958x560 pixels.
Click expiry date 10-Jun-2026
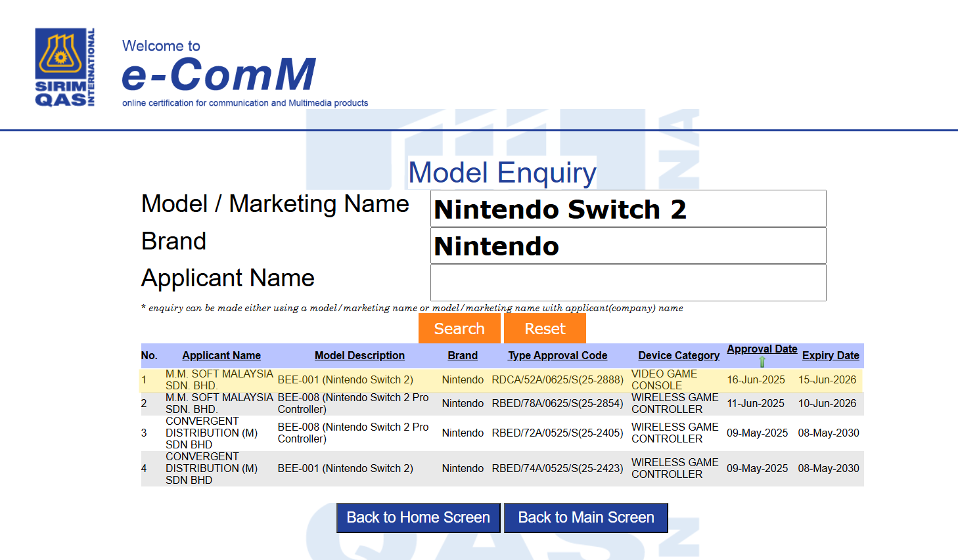tap(827, 403)
